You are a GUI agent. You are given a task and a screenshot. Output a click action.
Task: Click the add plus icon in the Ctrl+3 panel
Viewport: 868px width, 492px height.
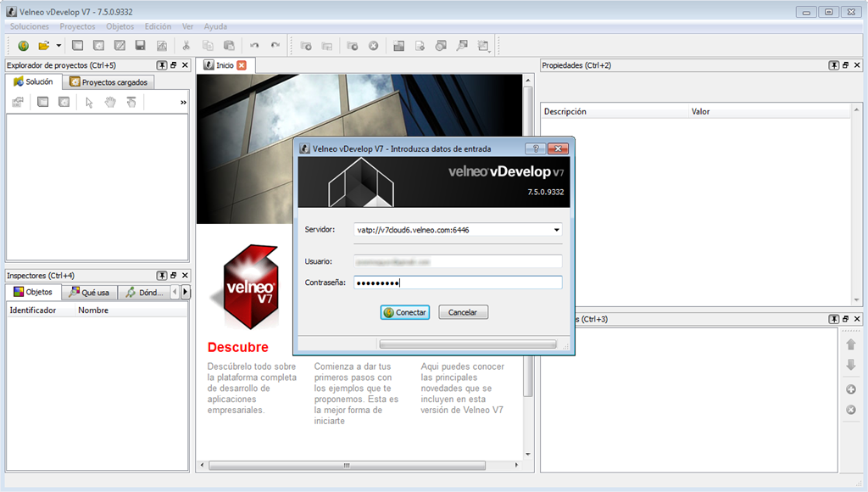click(x=851, y=389)
